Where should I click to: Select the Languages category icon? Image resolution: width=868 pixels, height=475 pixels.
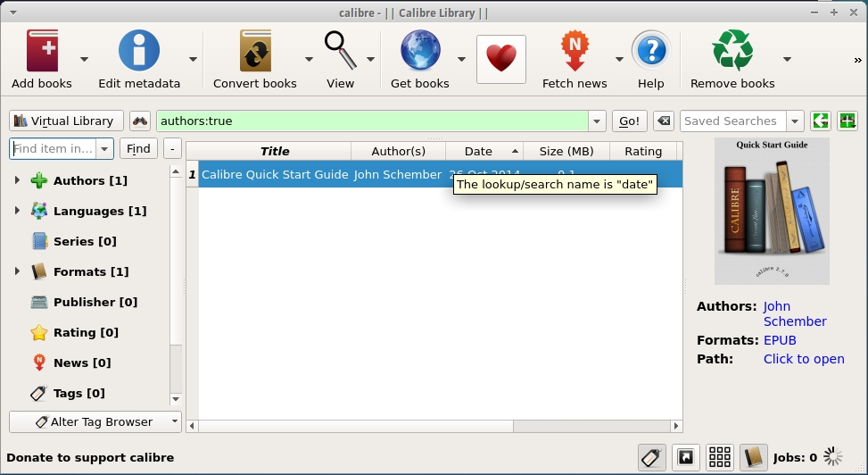pyautogui.click(x=38, y=212)
